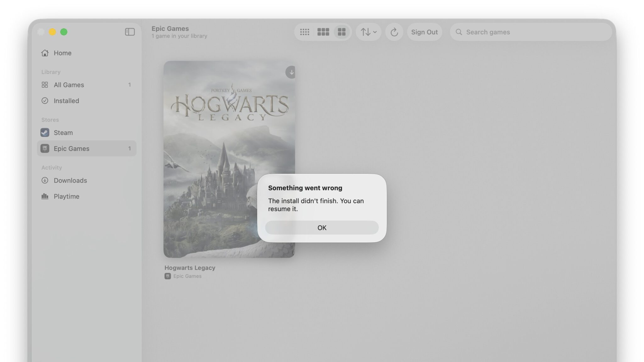Viewport: 644px width, 362px height.
Task: Click the All Games grid icon
Action: pos(45,85)
